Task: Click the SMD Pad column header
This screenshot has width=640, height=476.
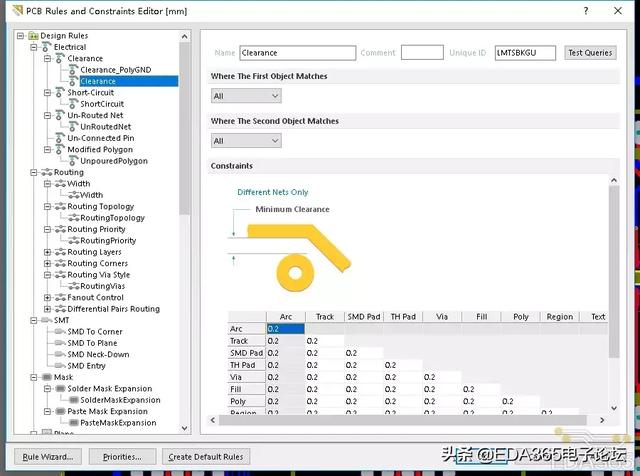Action: [364, 317]
